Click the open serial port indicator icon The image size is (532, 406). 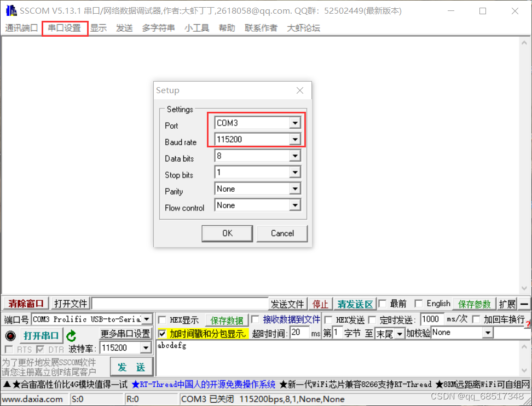[x=9, y=336]
